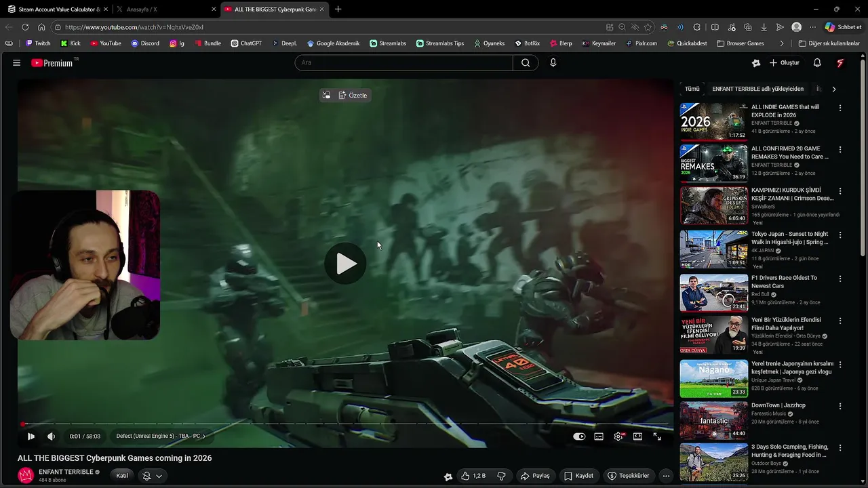Add page to favorites star icon
Screen dimensions: 868x488
(648, 27)
